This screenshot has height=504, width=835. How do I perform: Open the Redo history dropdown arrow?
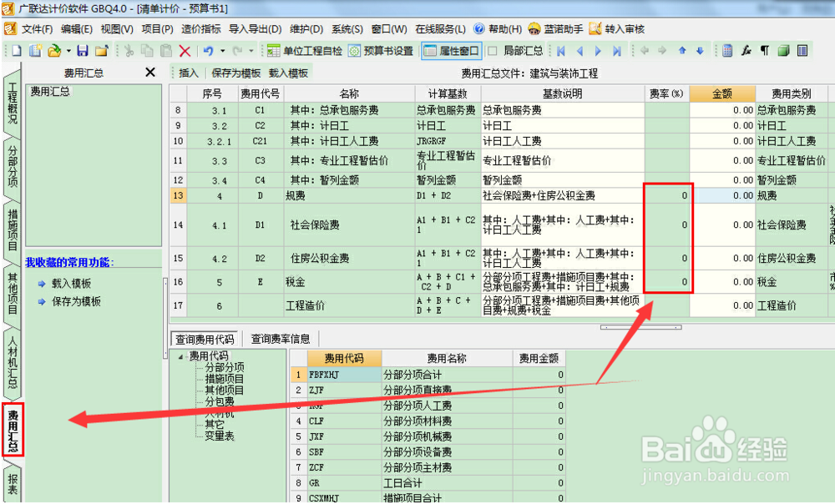coord(251,51)
